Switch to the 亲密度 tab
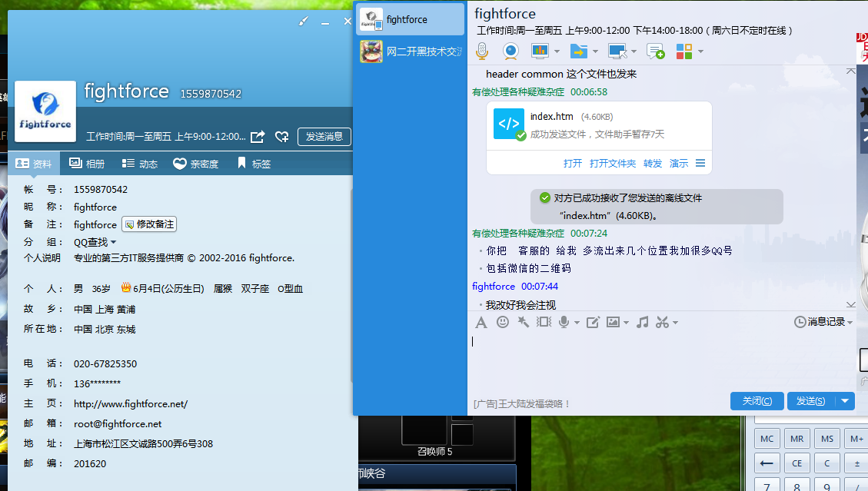 point(196,164)
